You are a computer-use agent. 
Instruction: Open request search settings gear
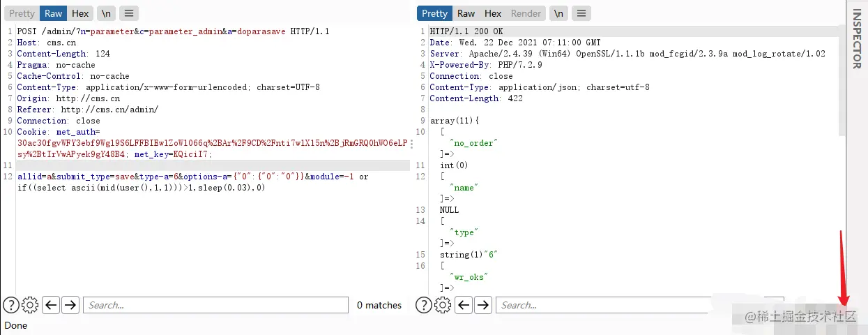tap(30, 305)
